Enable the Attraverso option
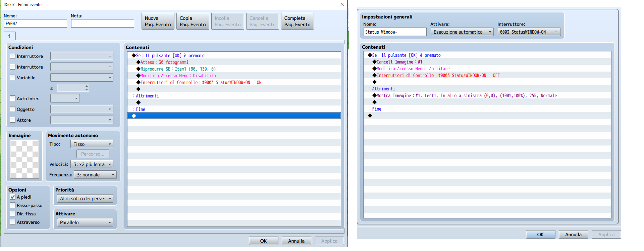The width and height of the screenshot is (644, 251). tap(13, 222)
